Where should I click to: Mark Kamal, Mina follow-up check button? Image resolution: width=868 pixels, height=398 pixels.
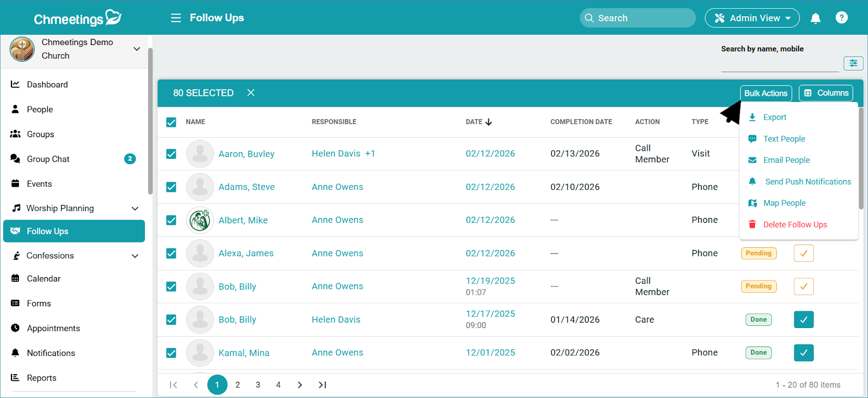(803, 352)
